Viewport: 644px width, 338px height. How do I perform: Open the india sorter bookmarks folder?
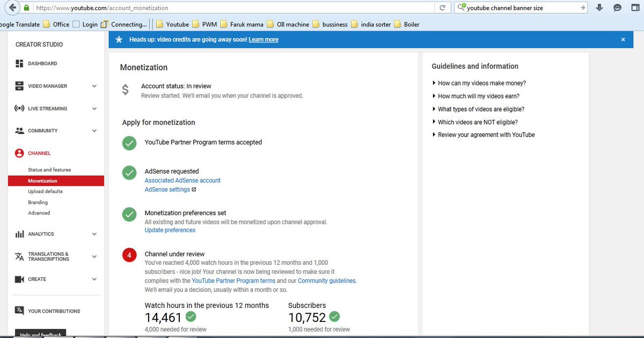(x=370, y=24)
